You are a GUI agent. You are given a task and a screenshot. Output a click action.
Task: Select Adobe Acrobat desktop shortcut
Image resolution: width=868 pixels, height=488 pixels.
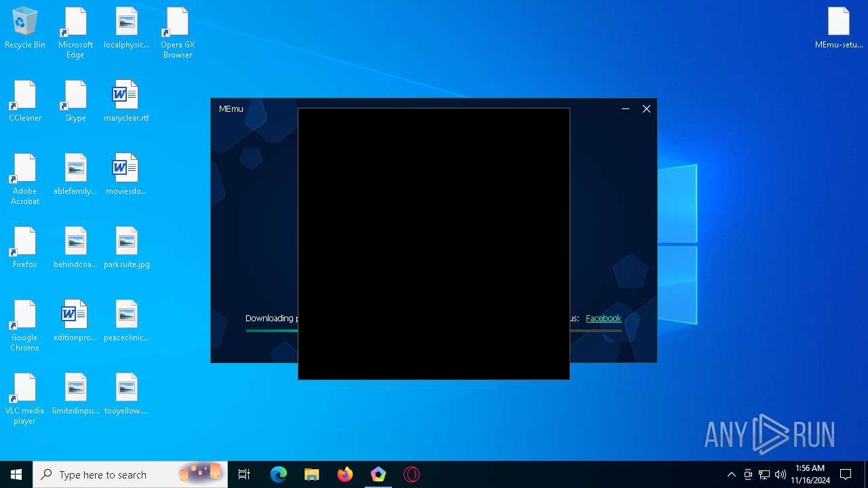[x=25, y=180]
